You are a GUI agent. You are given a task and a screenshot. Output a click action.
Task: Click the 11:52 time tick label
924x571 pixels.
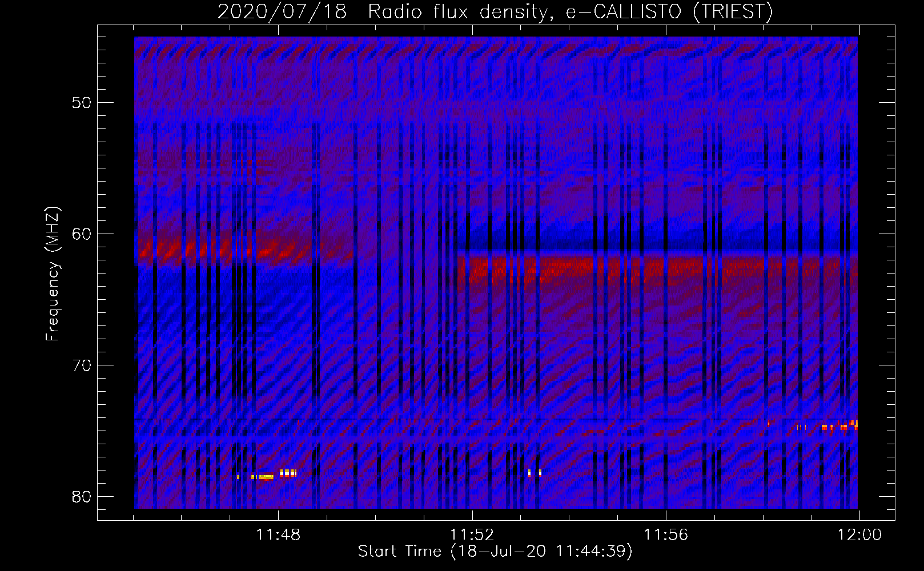pos(472,535)
